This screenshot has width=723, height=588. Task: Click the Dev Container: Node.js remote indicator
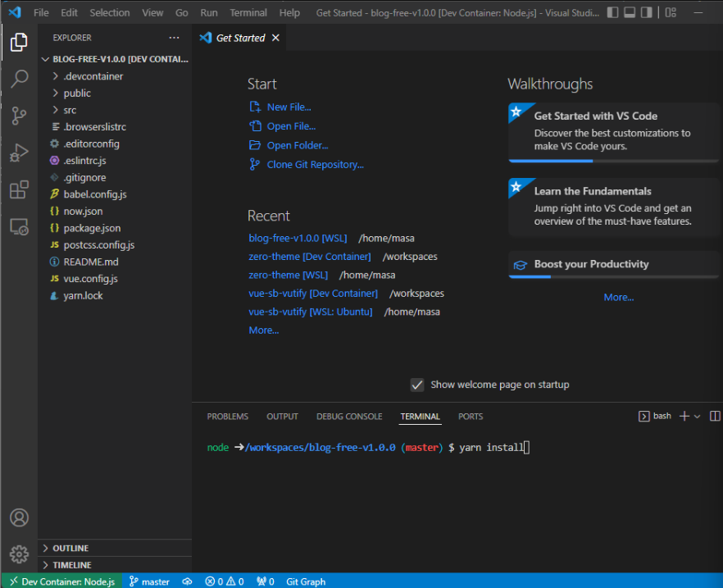coord(62,581)
